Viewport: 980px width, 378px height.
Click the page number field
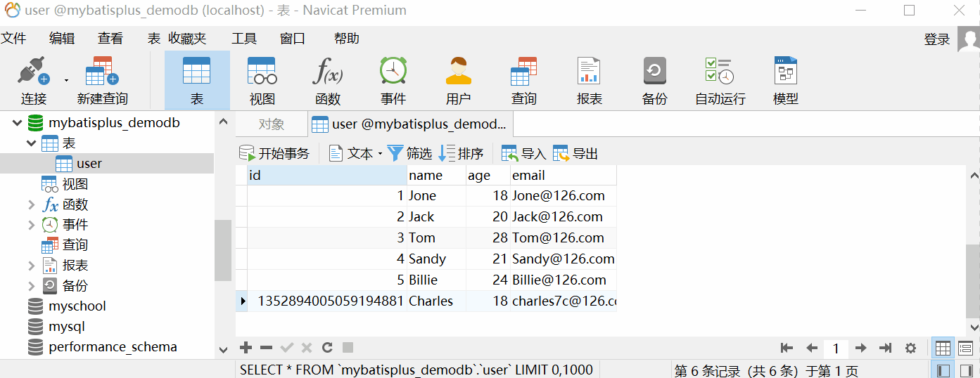pyautogui.click(x=836, y=348)
